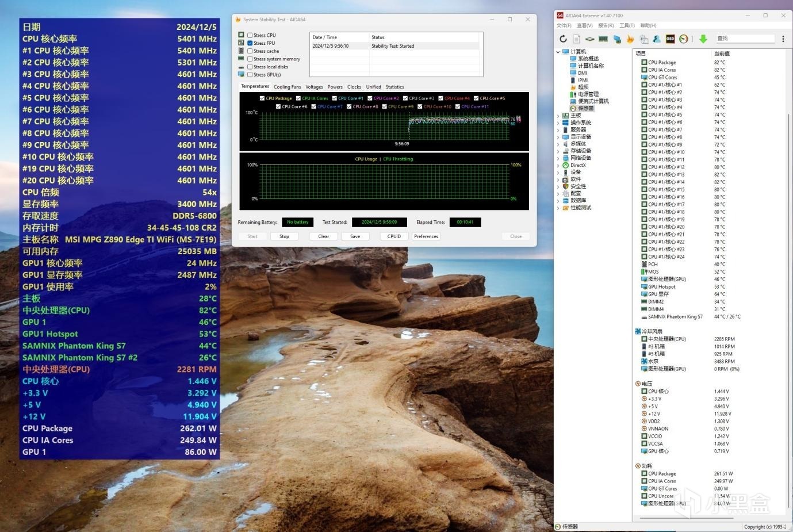Click the 查找 search field
The height and width of the screenshot is (532, 793).
point(744,39)
